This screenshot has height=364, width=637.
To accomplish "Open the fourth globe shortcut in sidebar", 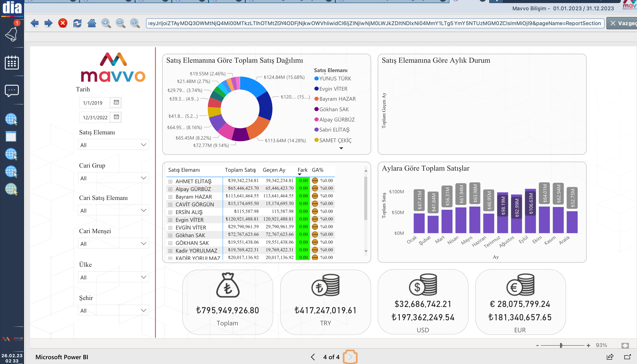I will coord(11,172).
